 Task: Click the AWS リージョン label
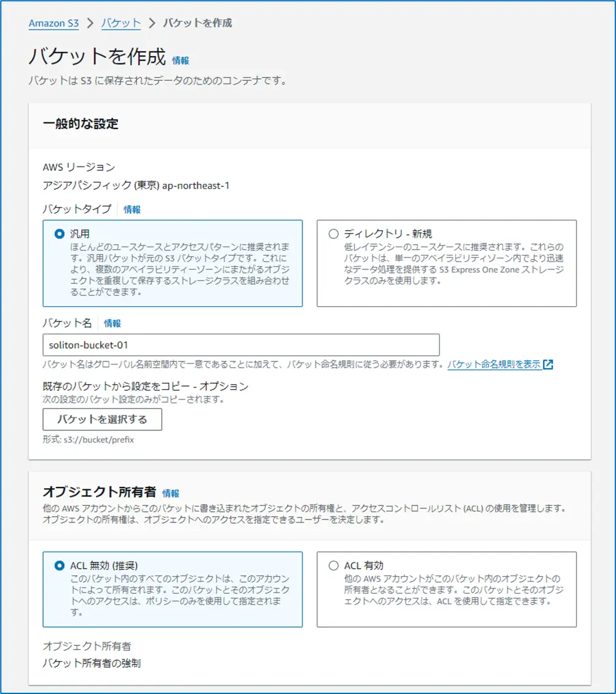[79, 167]
